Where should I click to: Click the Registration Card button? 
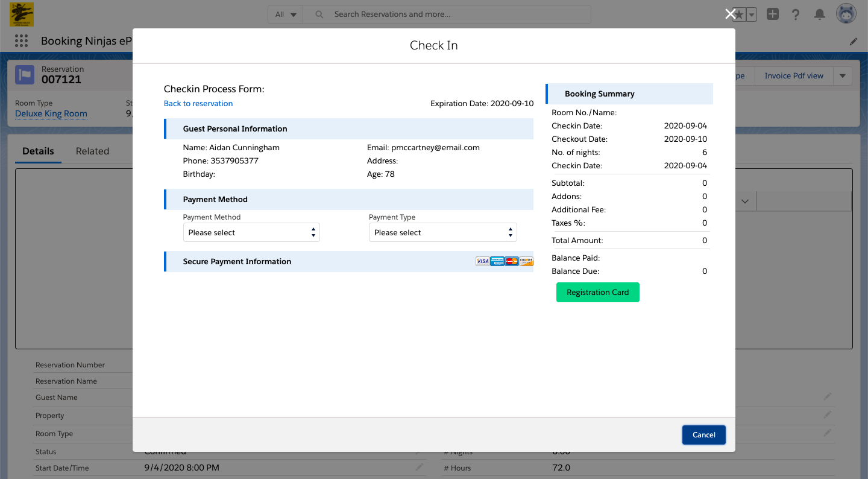(x=598, y=293)
